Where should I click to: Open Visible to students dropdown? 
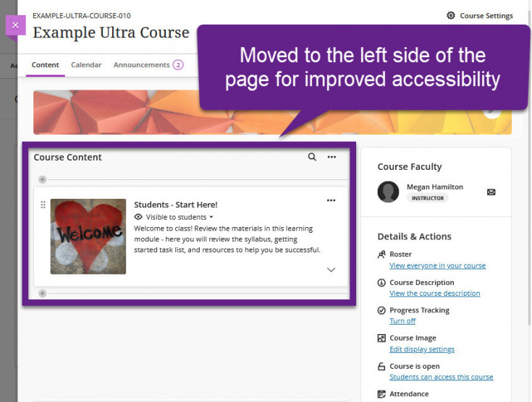[x=180, y=217]
